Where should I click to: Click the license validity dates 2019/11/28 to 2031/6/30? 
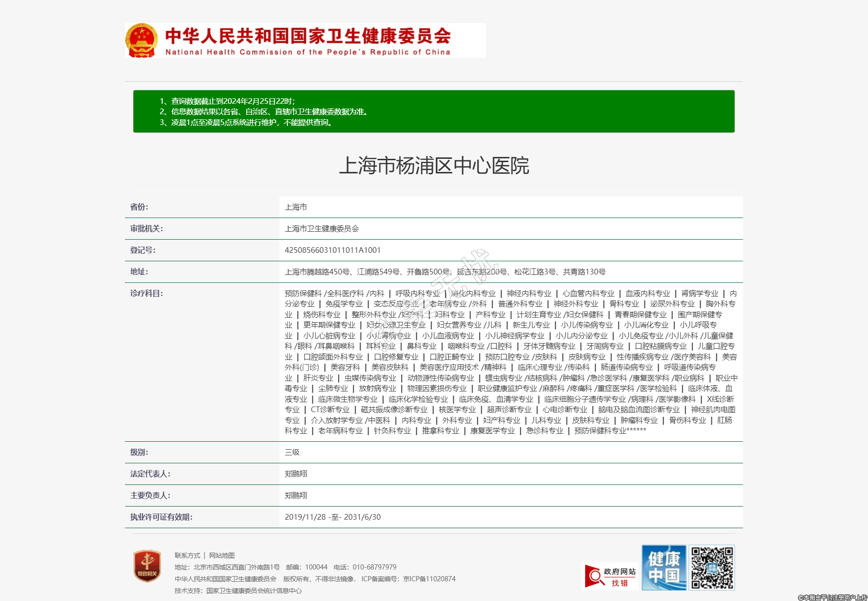point(333,517)
